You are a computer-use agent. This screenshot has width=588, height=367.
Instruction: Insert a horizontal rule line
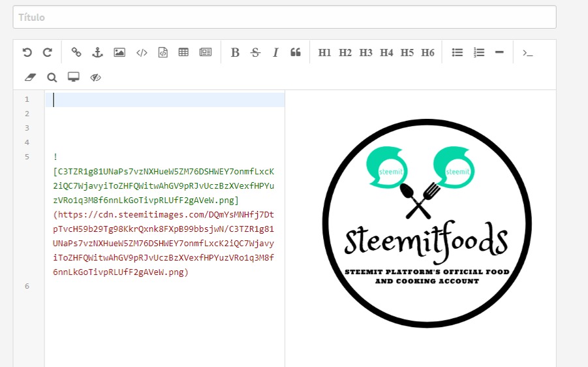pos(499,52)
